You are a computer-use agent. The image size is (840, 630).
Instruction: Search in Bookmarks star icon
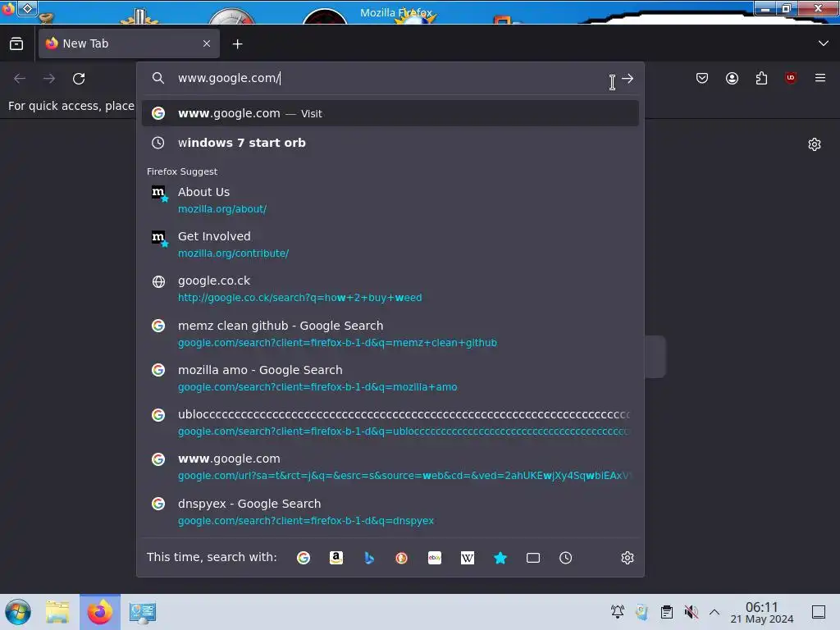click(x=500, y=558)
